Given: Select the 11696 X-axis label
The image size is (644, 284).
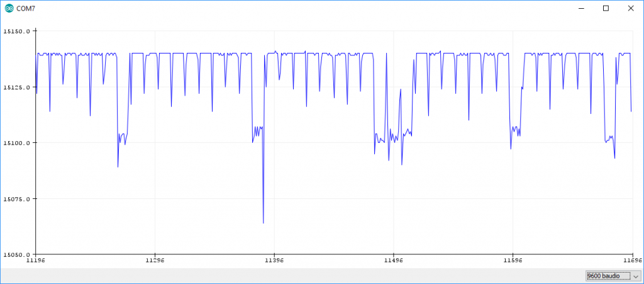Looking at the screenshot, I should 631,261.
